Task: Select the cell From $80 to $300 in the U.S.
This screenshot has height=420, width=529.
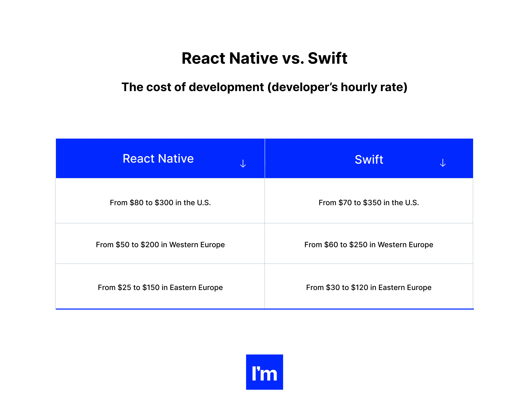Action: coord(160,203)
